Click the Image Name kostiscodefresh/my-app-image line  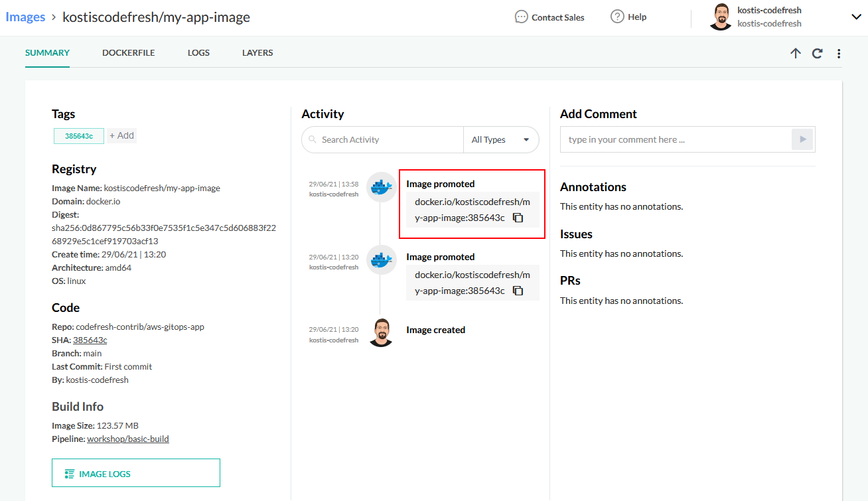[136, 188]
